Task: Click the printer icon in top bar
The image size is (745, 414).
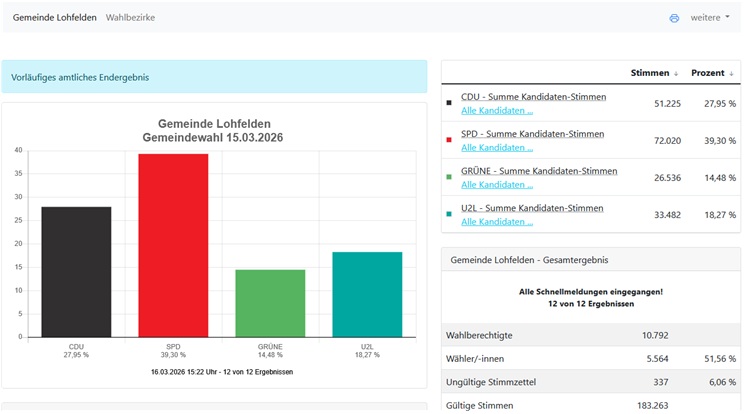Action: click(674, 18)
